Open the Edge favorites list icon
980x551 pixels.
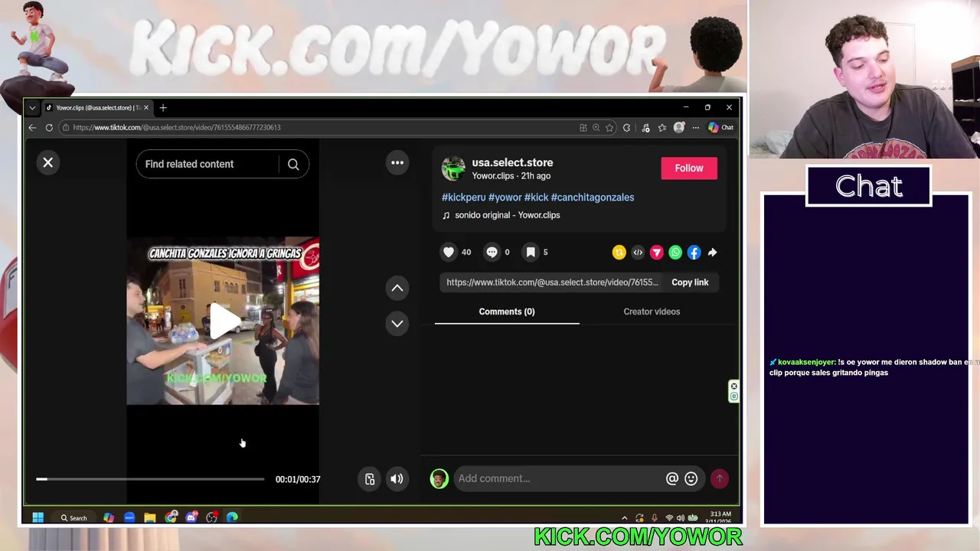(x=661, y=128)
